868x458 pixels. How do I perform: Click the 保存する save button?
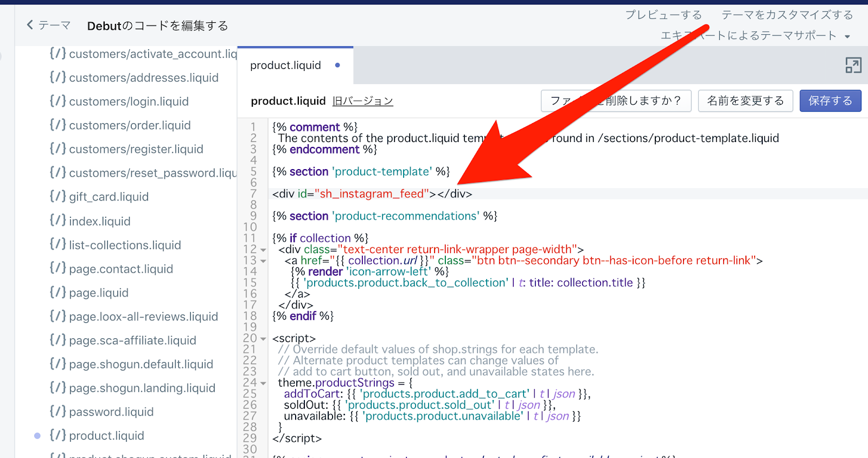coord(830,101)
